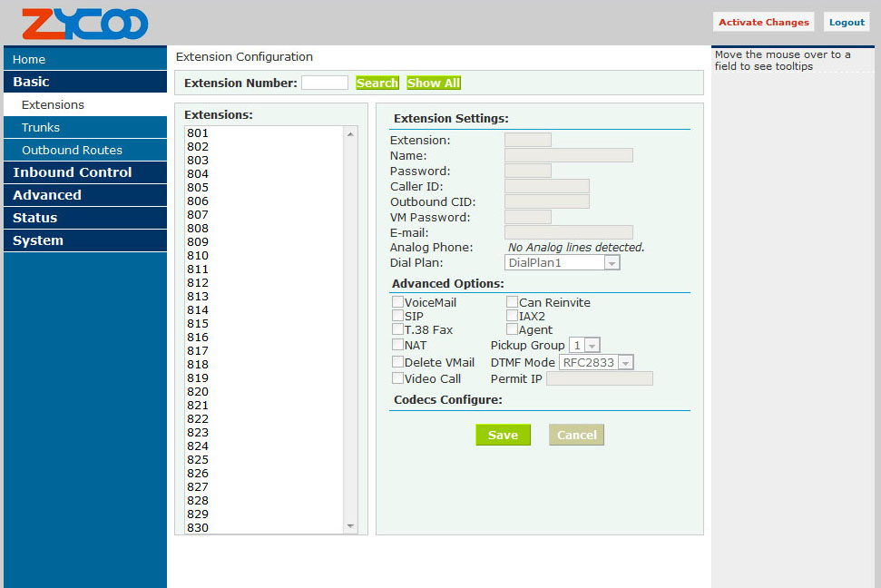Image resolution: width=881 pixels, height=588 pixels.
Task: Click the ZYCOO logo
Action: [x=84, y=24]
